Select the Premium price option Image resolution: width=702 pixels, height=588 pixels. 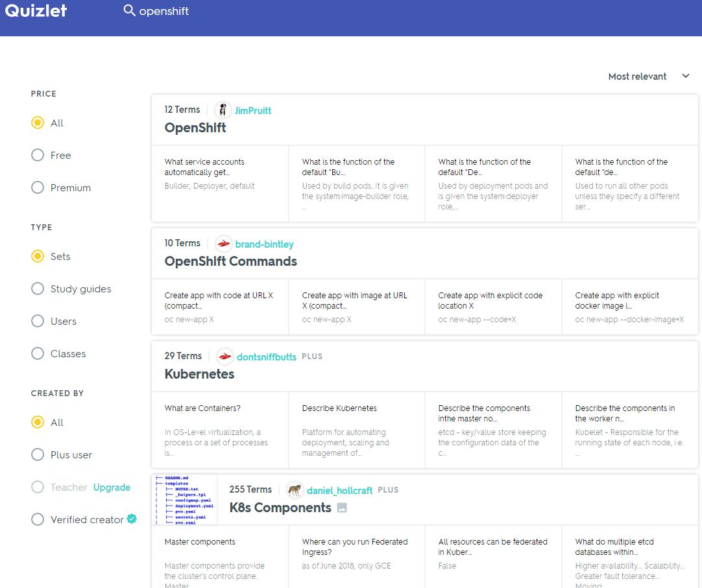38,187
